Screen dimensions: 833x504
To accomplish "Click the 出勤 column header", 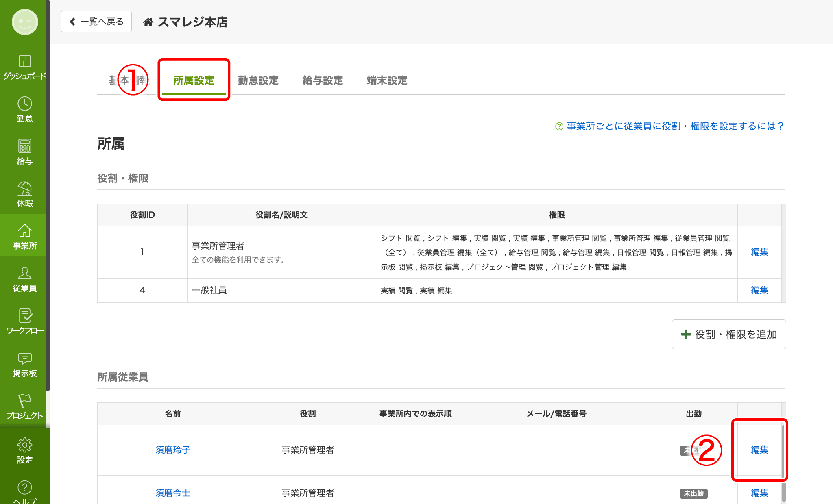I will (693, 414).
